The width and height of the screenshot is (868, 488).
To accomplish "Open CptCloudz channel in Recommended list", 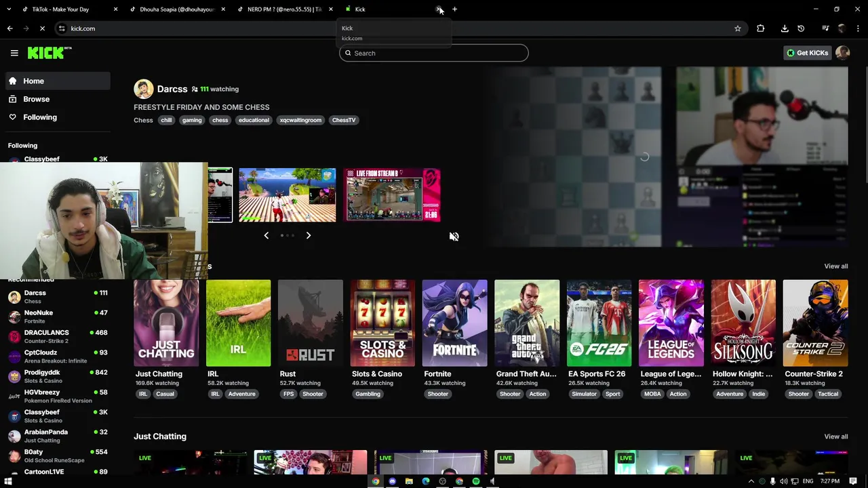I will click(58, 357).
